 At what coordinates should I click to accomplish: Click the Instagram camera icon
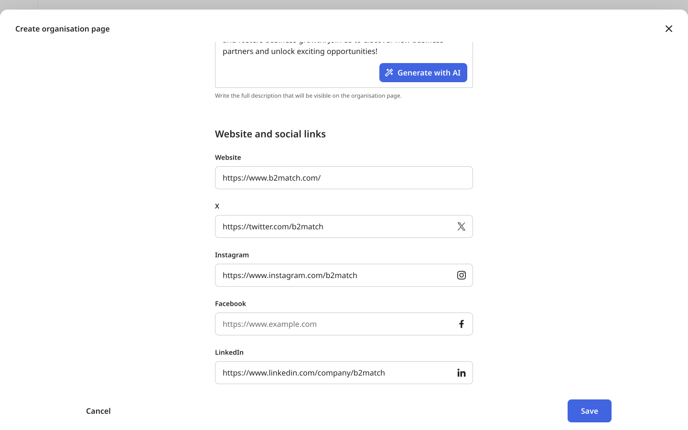point(461,275)
